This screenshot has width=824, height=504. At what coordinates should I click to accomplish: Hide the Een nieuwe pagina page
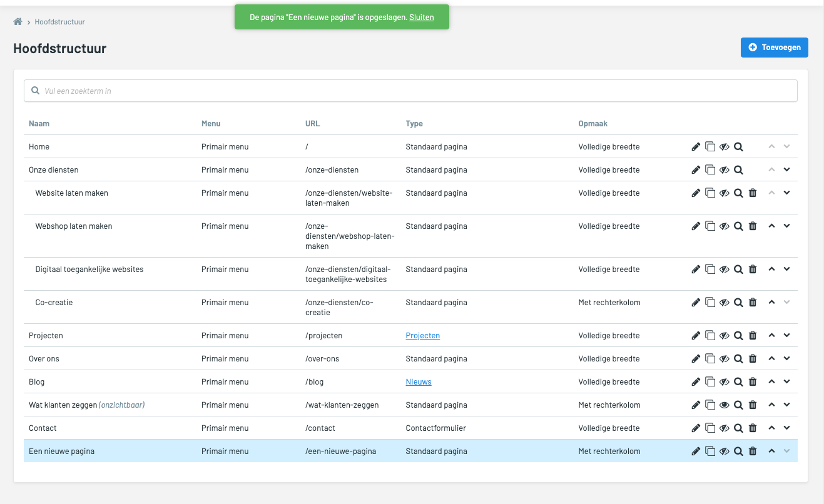tap(725, 451)
